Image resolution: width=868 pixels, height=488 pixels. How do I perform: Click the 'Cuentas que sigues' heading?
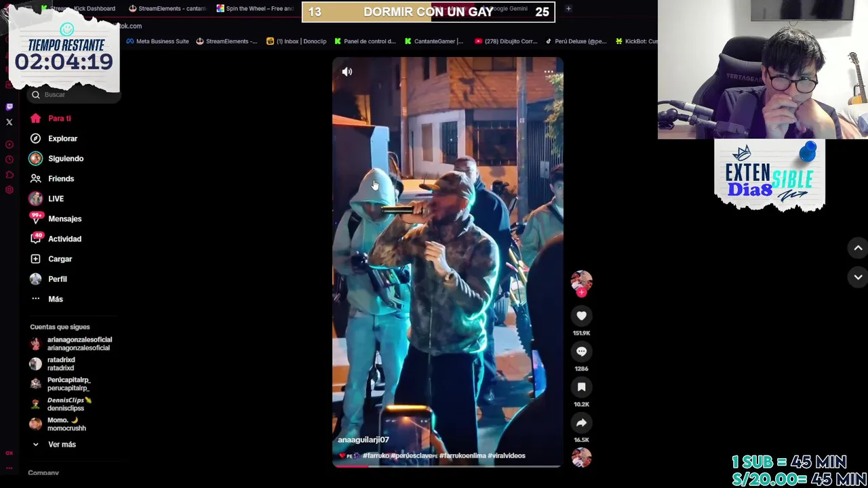tap(60, 327)
